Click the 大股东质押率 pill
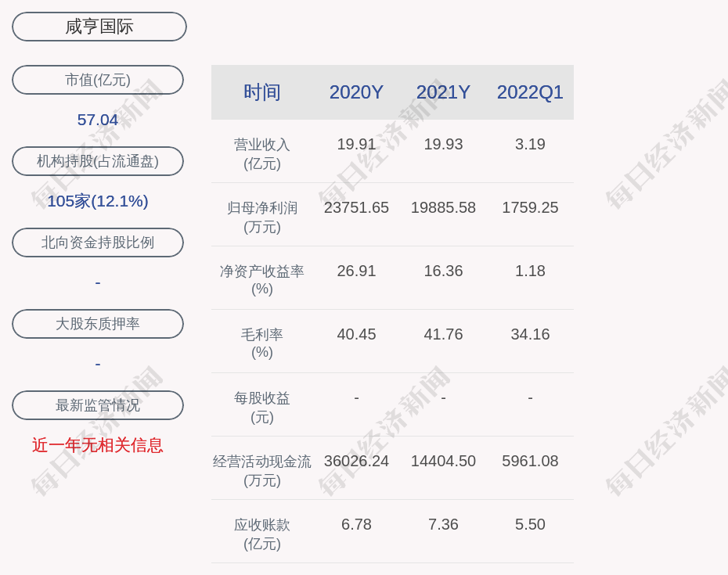 [x=98, y=323]
